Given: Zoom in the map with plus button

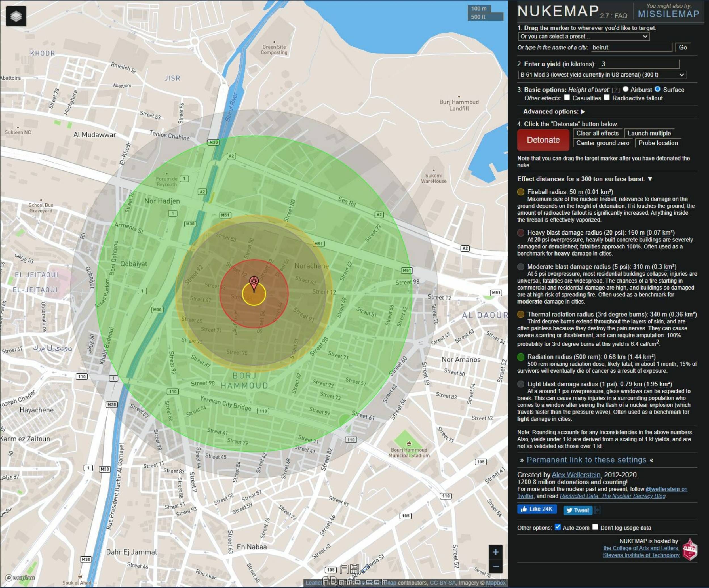Looking at the screenshot, I should point(495,552).
